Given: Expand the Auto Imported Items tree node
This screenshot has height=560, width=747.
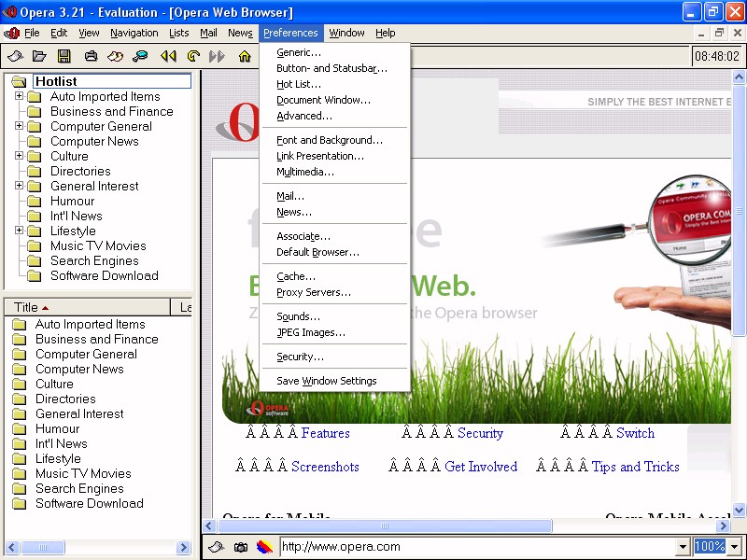Looking at the screenshot, I should coord(19,96).
